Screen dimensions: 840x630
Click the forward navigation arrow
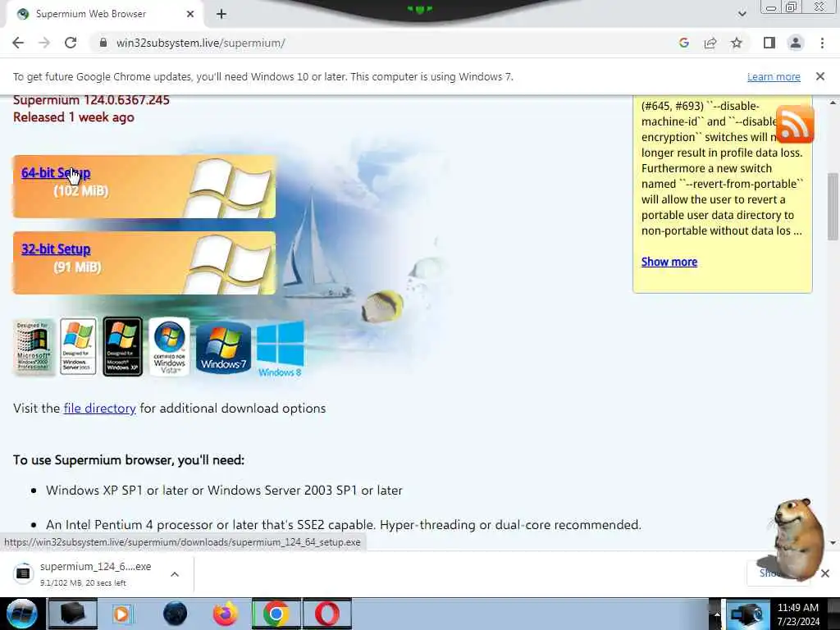coord(44,43)
